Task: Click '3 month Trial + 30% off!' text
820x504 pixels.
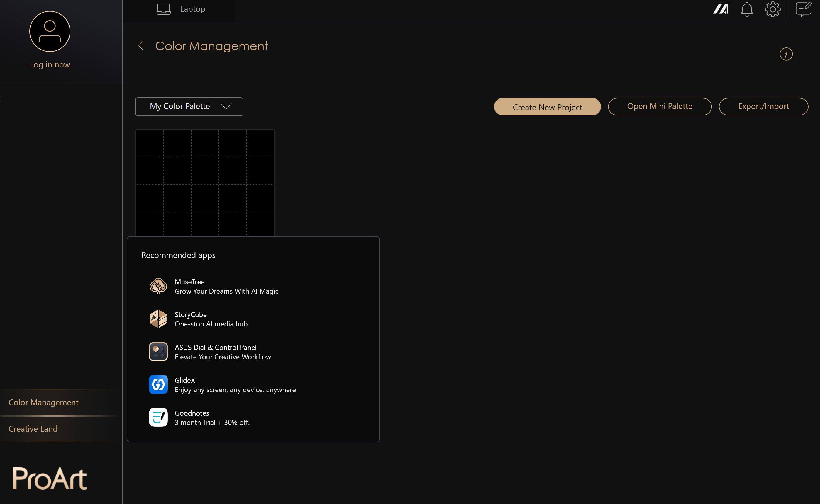Action: [x=212, y=422]
